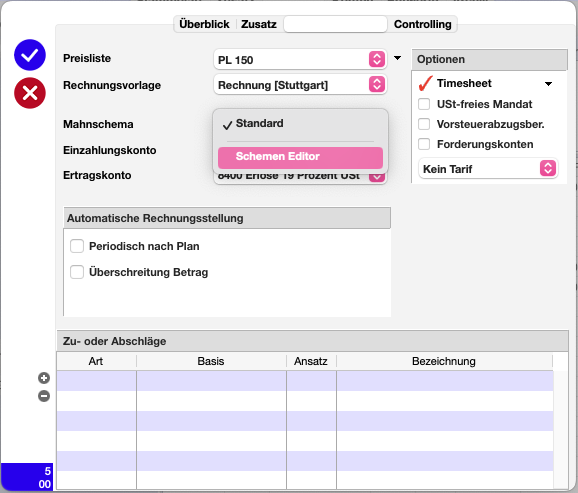Select Standard in the Mahnschema menu
This screenshot has height=493, width=578.
pyautogui.click(x=300, y=124)
